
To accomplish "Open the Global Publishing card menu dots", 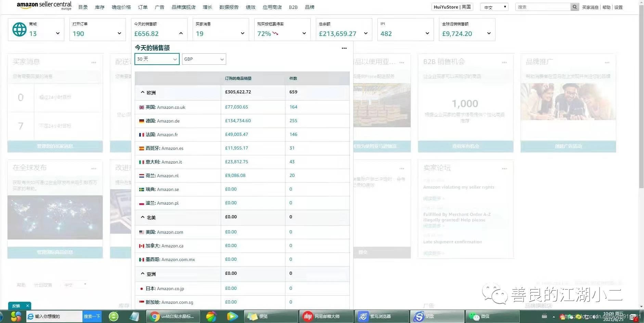I will pyautogui.click(x=94, y=169).
